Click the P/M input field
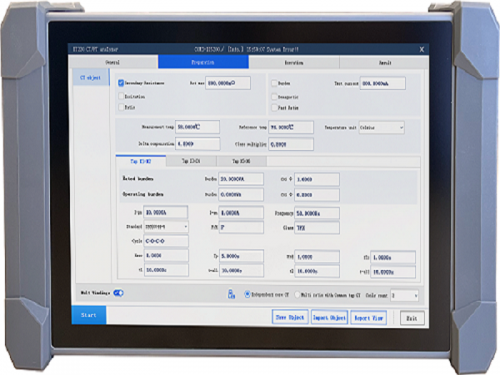The height and width of the screenshot is (375, 500). tap(241, 227)
